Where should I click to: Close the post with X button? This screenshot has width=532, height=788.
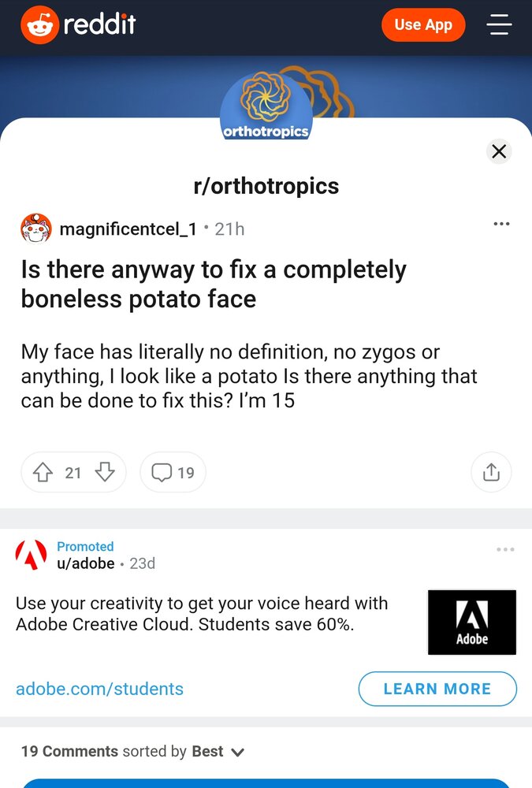point(499,151)
